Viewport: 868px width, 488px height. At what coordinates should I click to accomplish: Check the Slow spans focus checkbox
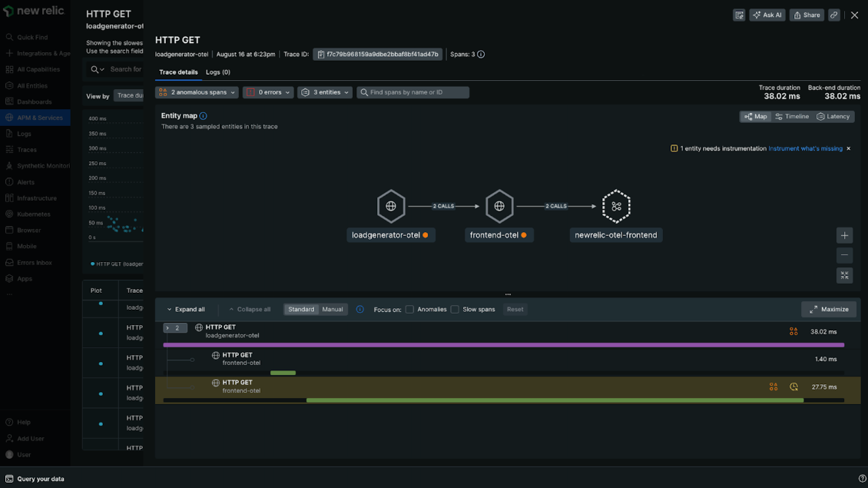455,309
